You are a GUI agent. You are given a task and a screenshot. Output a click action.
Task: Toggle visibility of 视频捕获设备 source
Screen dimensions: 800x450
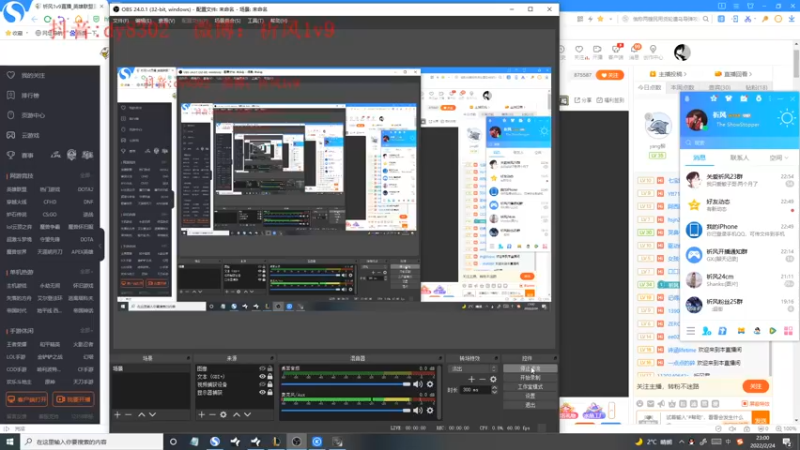262,384
